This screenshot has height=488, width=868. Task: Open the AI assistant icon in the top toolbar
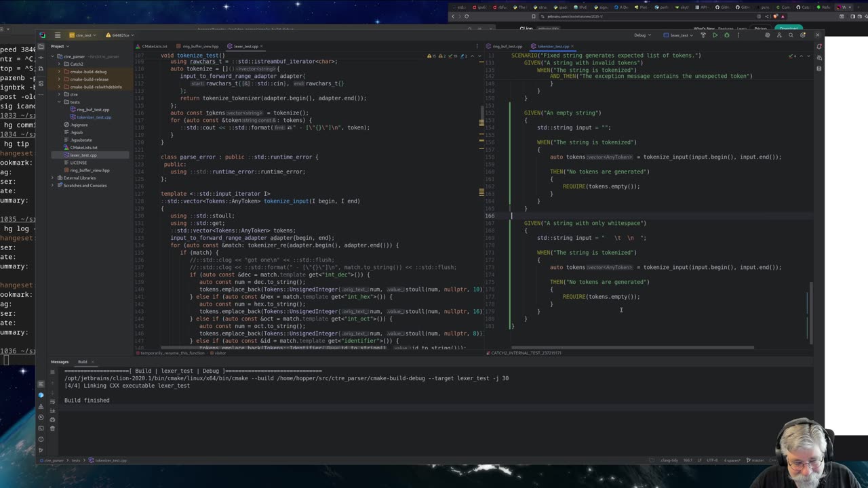coord(768,35)
